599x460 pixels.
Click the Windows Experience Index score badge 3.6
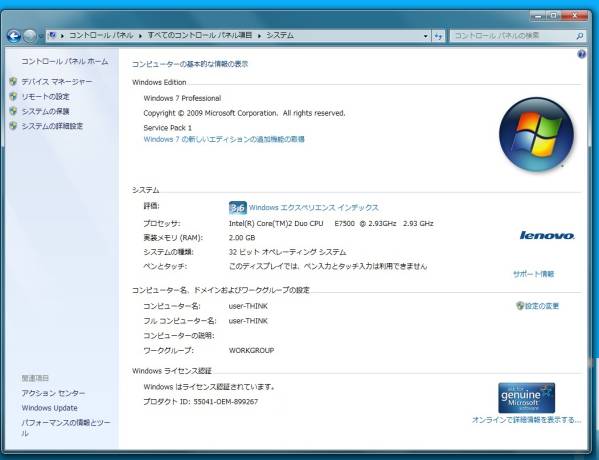coord(238,208)
